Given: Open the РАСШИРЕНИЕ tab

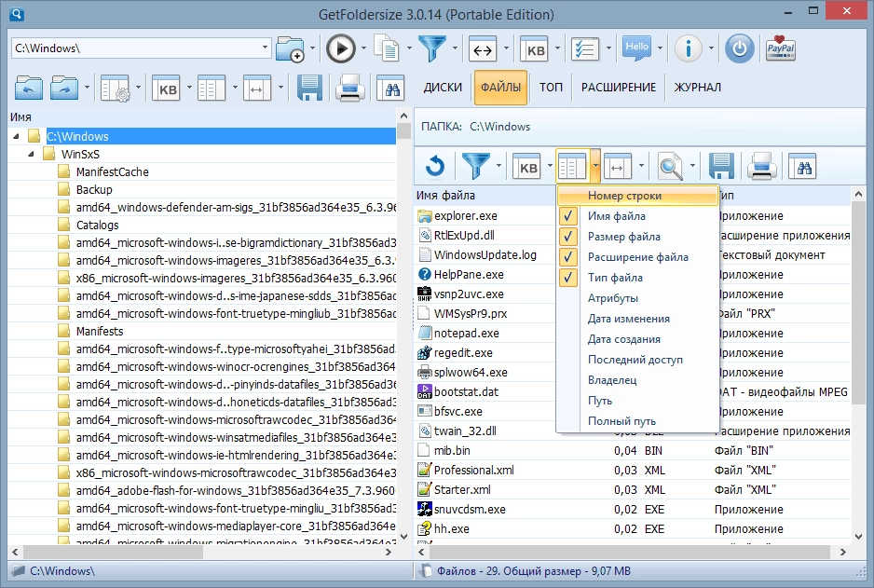Looking at the screenshot, I should (619, 88).
